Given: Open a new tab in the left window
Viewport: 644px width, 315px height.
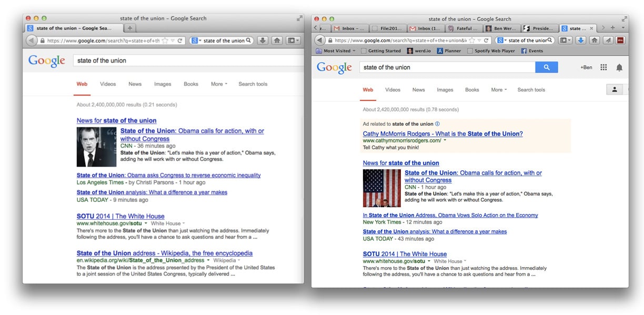Looking at the screenshot, I should [130, 28].
